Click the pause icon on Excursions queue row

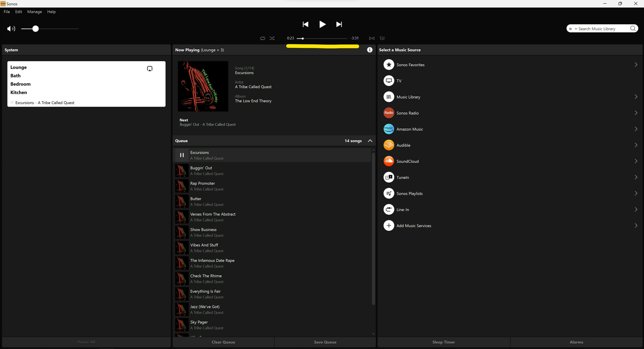[x=182, y=155]
